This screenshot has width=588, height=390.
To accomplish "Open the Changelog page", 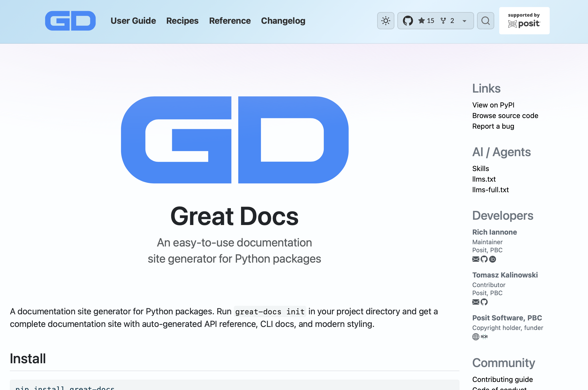I will click(x=283, y=21).
